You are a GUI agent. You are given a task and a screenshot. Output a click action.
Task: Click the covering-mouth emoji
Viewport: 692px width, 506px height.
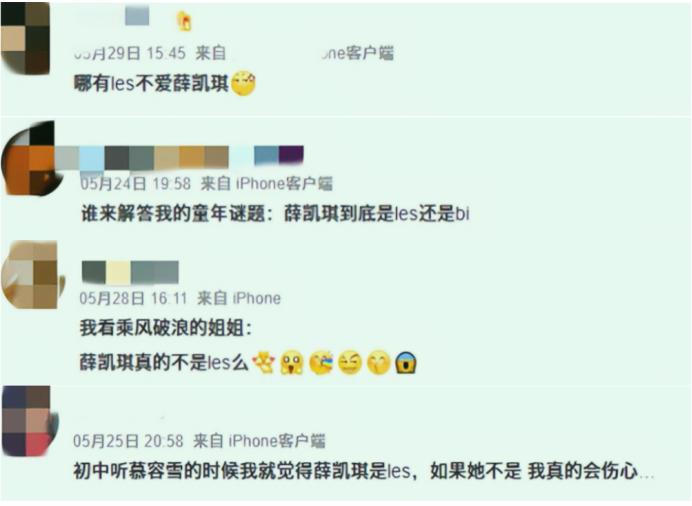point(379,363)
